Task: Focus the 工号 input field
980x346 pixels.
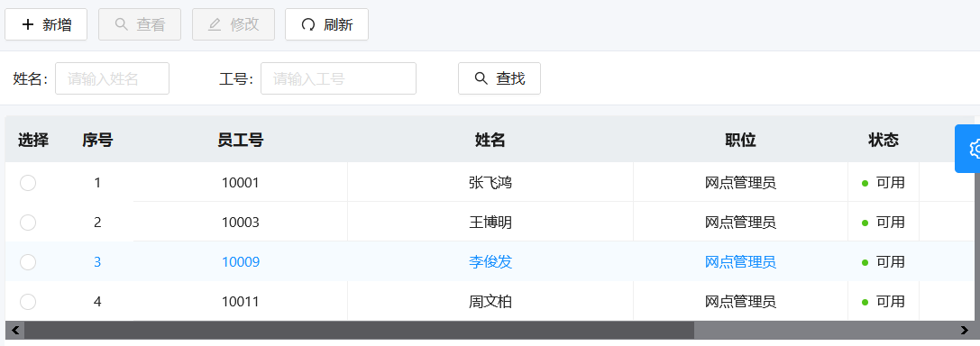Action: click(338, 78)
